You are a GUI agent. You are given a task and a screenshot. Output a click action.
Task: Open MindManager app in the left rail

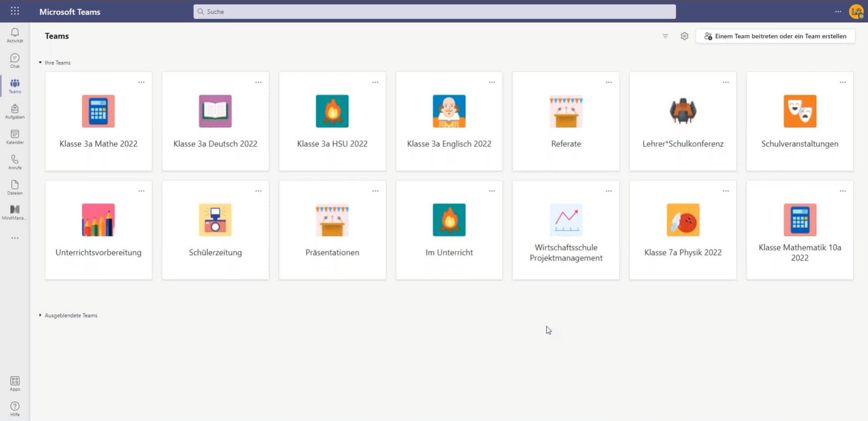coord(15,212)
